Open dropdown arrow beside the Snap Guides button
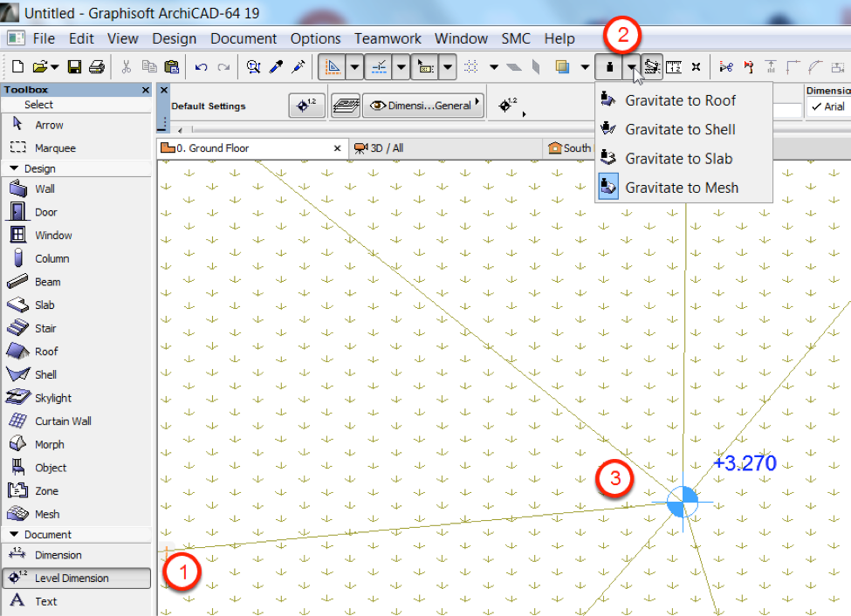The height and width of the screenshot is (616, 851). point(401,67)
